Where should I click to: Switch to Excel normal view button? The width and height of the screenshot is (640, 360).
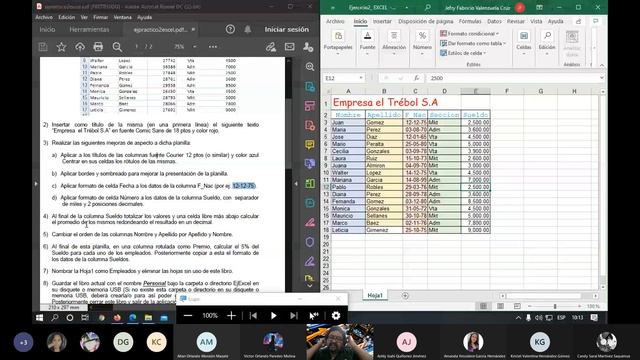[x=483, y=306]
